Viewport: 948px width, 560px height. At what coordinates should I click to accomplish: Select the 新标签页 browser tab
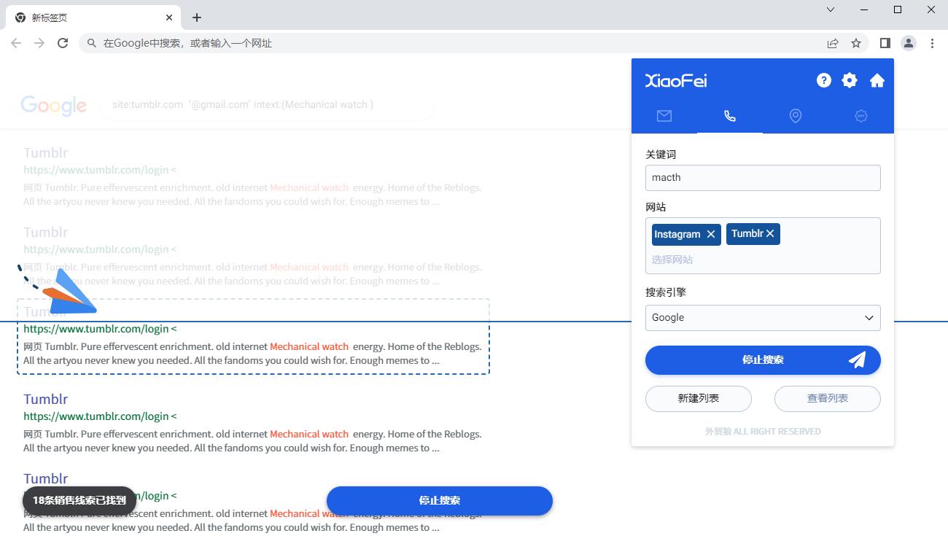pos(95,17)
